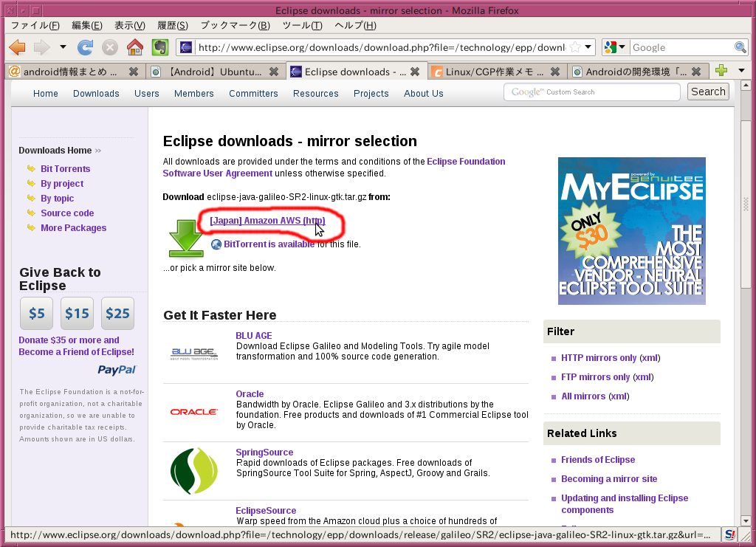Click the MyEclipse advertisement banner
Image resolution: width=756 pixels, height=547 pixels.
coord(632,231)
